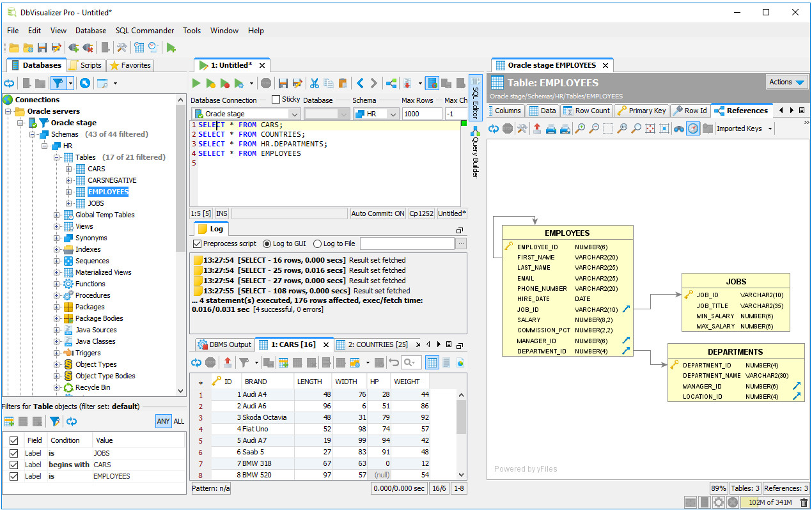This screenshot has width=812, height=510.
Task: Click the Stop execution icon in SQL editor toolbar
Action: click(266, 83)
